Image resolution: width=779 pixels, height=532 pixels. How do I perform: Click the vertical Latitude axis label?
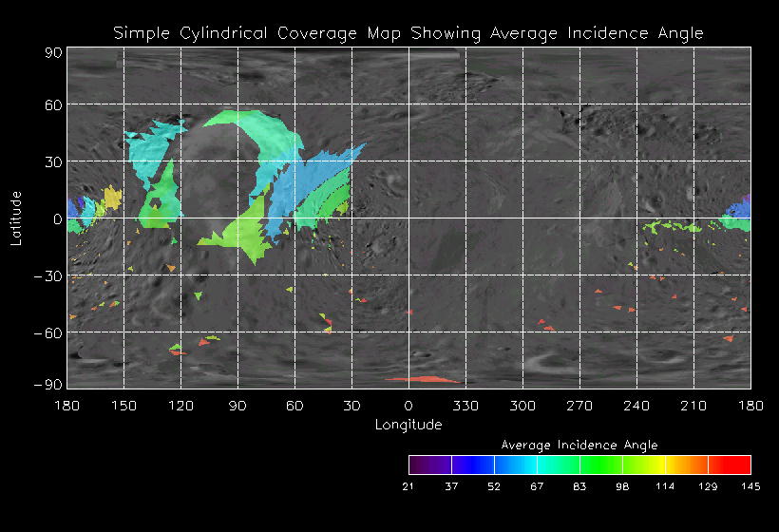tap(16, 218)
